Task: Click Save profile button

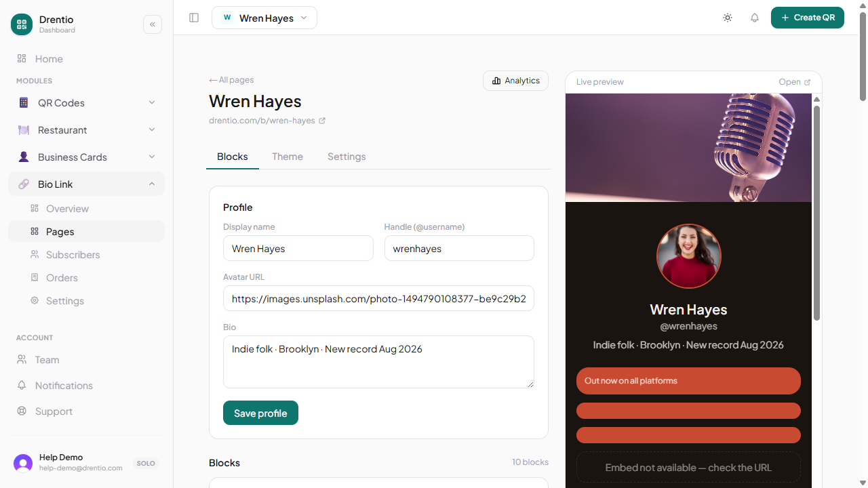Action: tap(260, 413)
